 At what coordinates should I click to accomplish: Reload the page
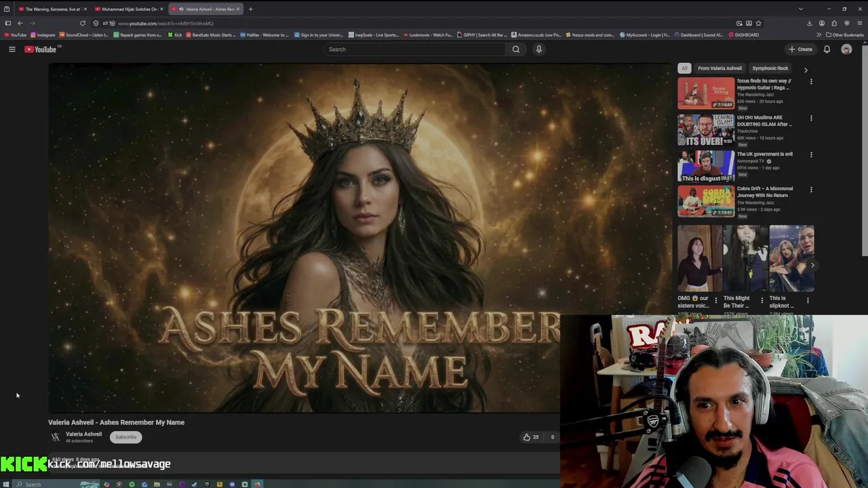click(83, 23)
